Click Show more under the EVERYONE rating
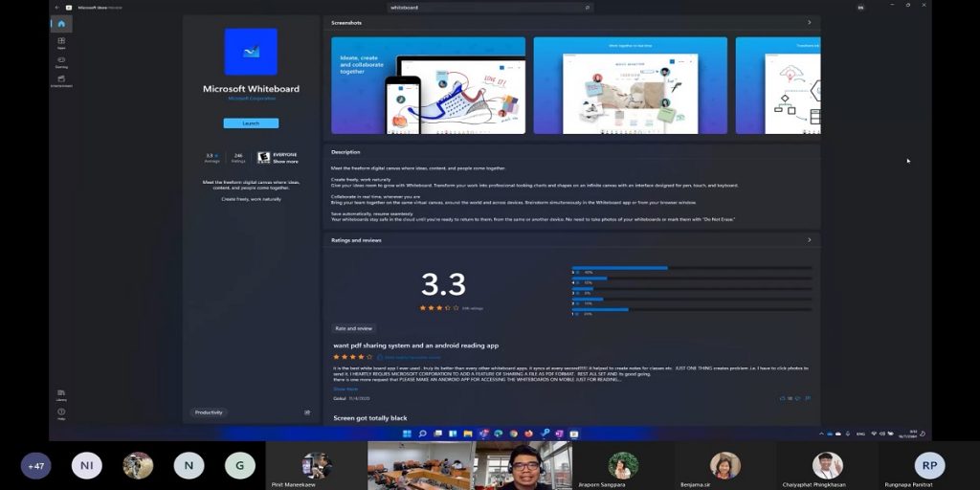Image resolution: width=980 pixels, height=490 pixels. pos(285,161)
